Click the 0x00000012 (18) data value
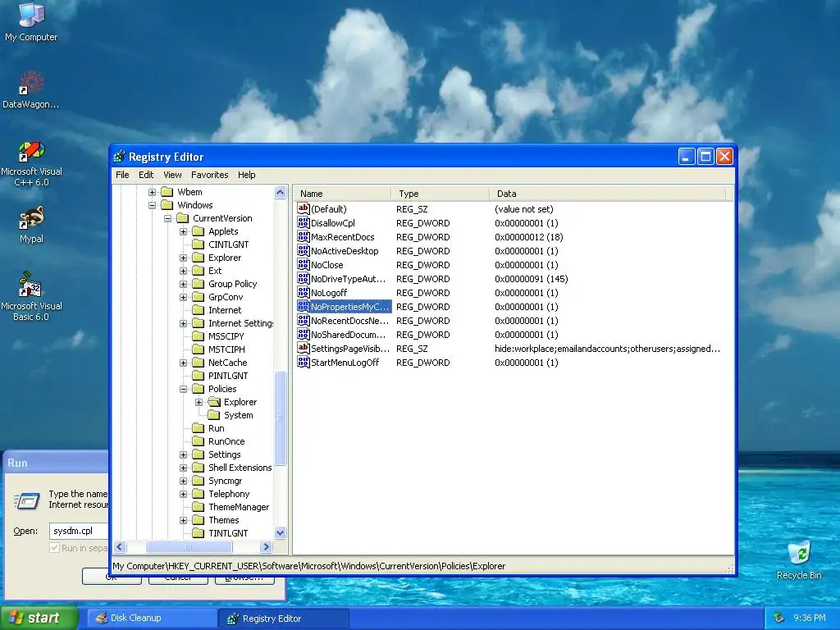840x630 pixels. [x=528, y=237]
